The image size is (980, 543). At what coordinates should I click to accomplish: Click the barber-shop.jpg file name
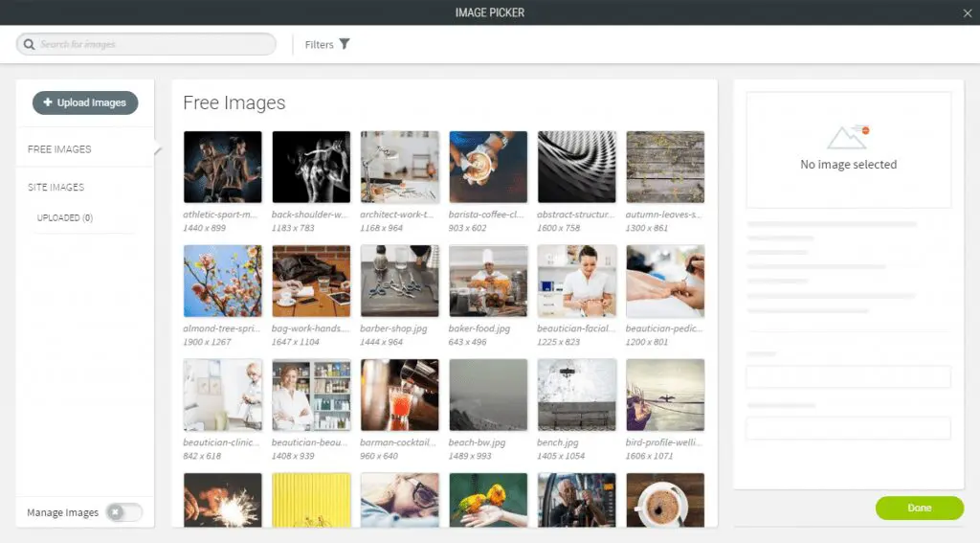pos(393,328)
